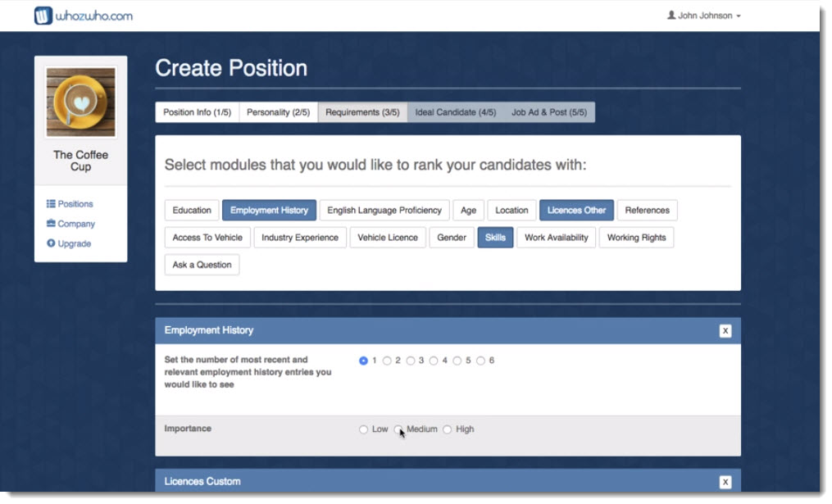Add the Work Availability module
The height and width of the screenshot is (504, 832).
[556, 238]
